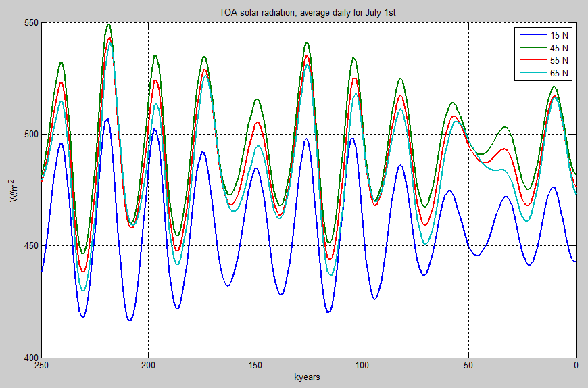Click the green line sample in legend

click(x=529, y=47)
